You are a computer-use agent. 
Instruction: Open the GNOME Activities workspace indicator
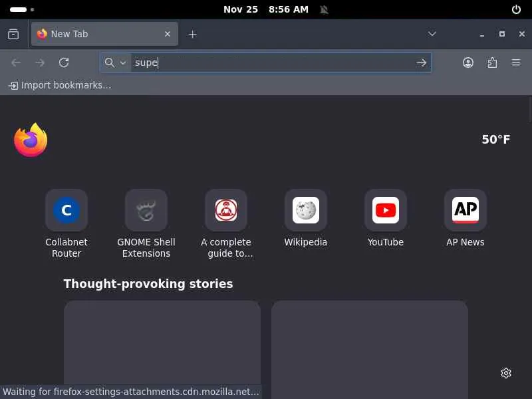[x=22, y=9]
